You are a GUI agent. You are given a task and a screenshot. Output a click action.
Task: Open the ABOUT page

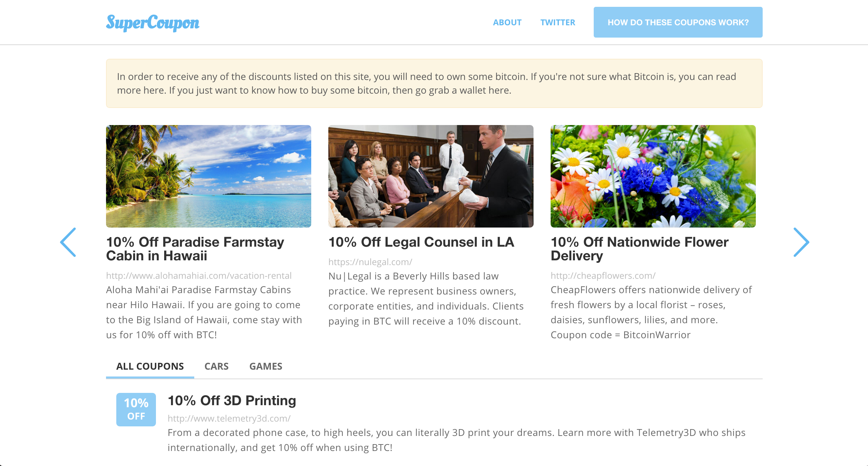[x=507, y=23]
